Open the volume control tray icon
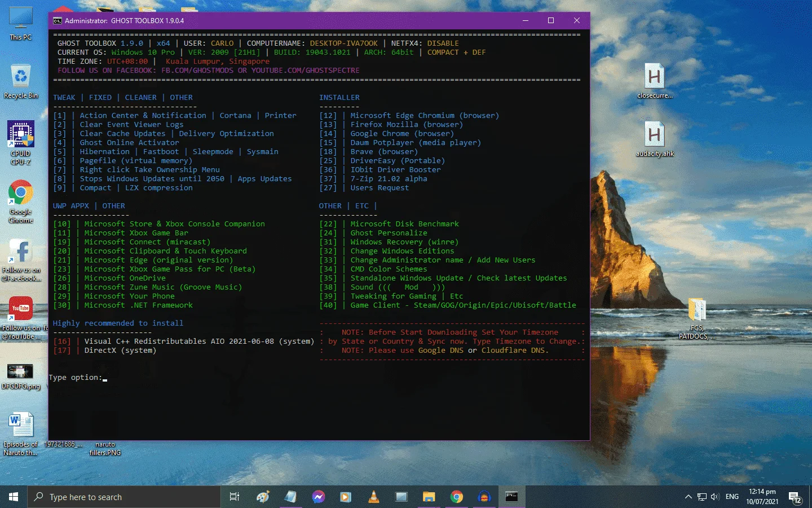The image size is (812, 508). [715, 497]
